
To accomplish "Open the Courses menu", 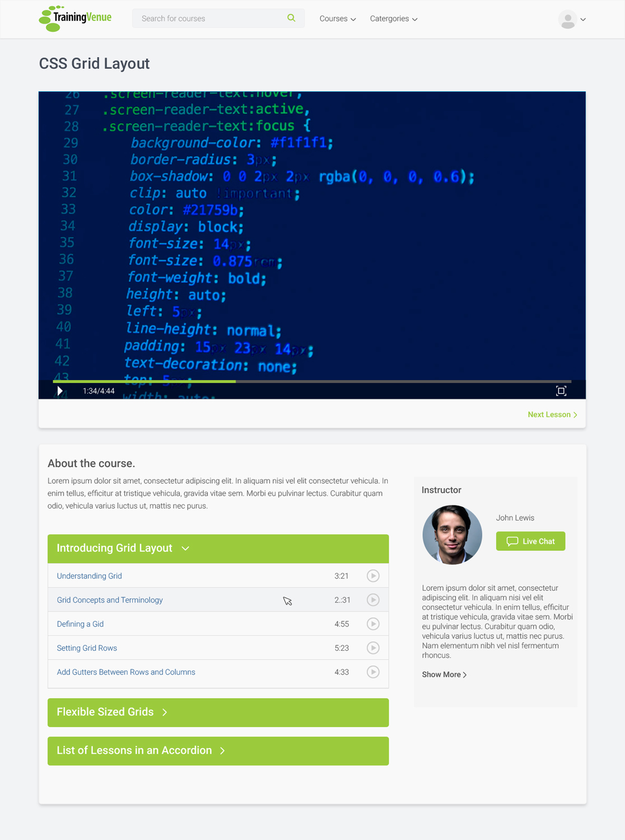I will (338, 18).
